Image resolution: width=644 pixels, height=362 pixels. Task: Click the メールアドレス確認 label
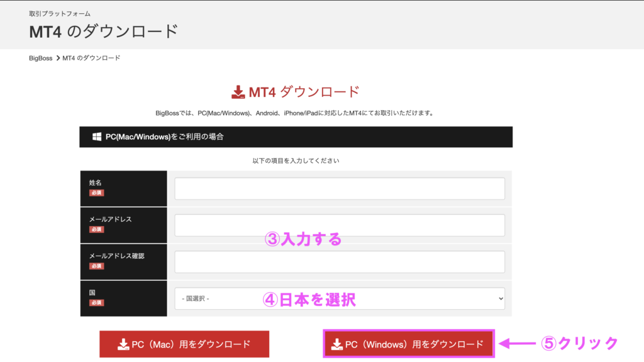click(116, 256)
